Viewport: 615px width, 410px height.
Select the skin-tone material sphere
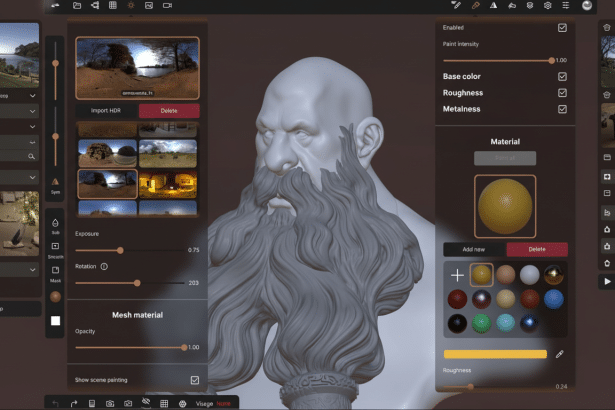click(506, 275)
